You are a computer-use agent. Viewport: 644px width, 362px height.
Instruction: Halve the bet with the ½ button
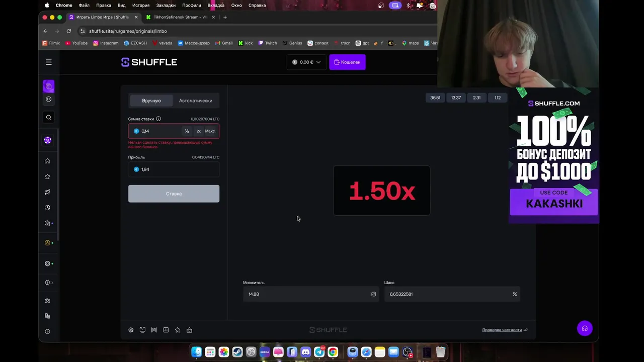187,131
